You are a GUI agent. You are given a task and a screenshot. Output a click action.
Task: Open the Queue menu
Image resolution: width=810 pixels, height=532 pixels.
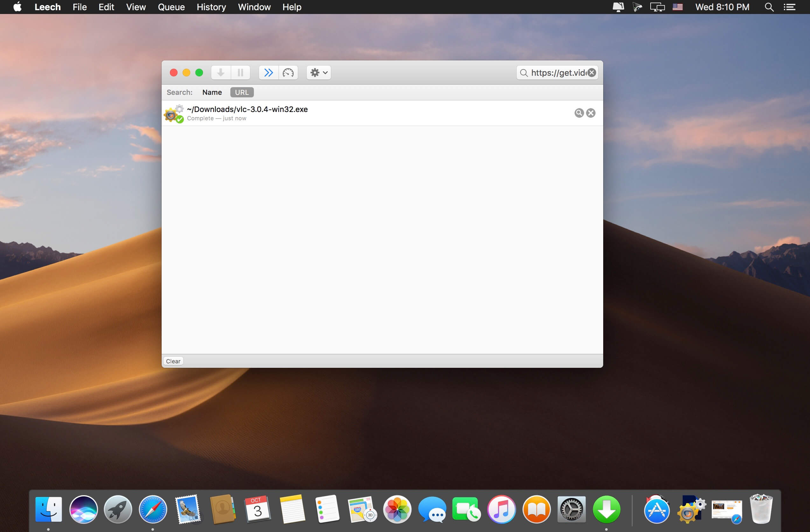pyautogui.click(x=171, y=7)
